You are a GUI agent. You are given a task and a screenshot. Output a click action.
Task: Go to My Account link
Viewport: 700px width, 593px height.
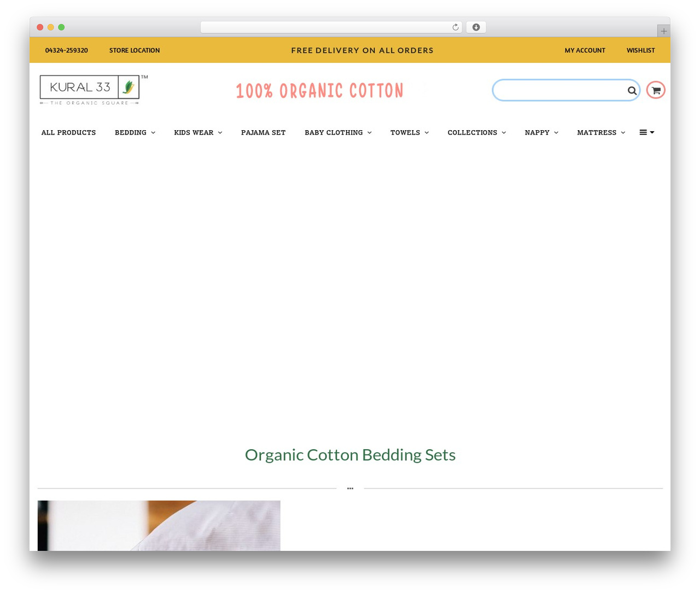coord(585,50)
